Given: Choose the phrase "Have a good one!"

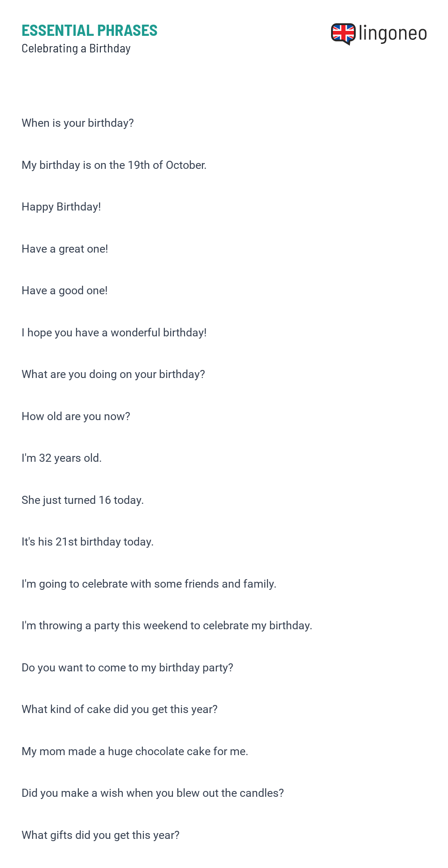Looking at the screenshot, I should [65, 291].
